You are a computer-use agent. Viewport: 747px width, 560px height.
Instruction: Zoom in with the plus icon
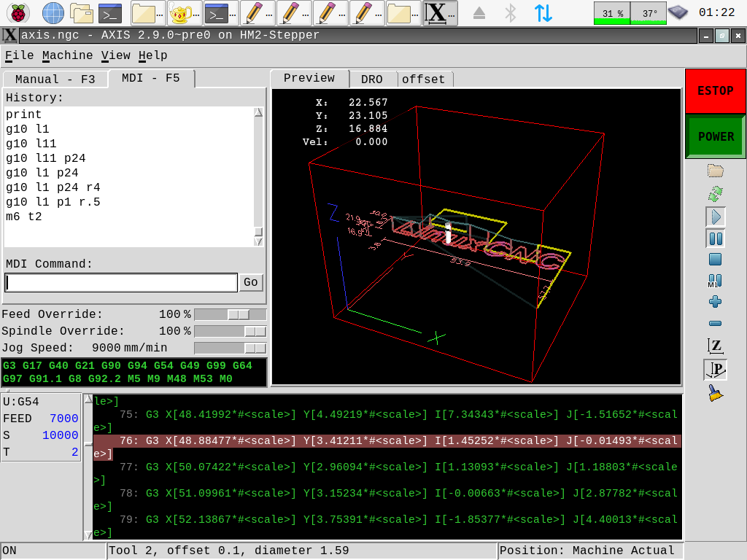[715, 301]
